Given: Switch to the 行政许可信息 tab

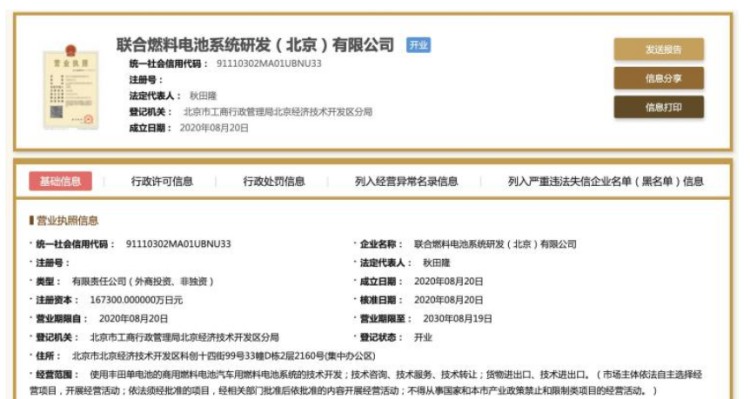Looking at the screenshot, I should [162, 181].
